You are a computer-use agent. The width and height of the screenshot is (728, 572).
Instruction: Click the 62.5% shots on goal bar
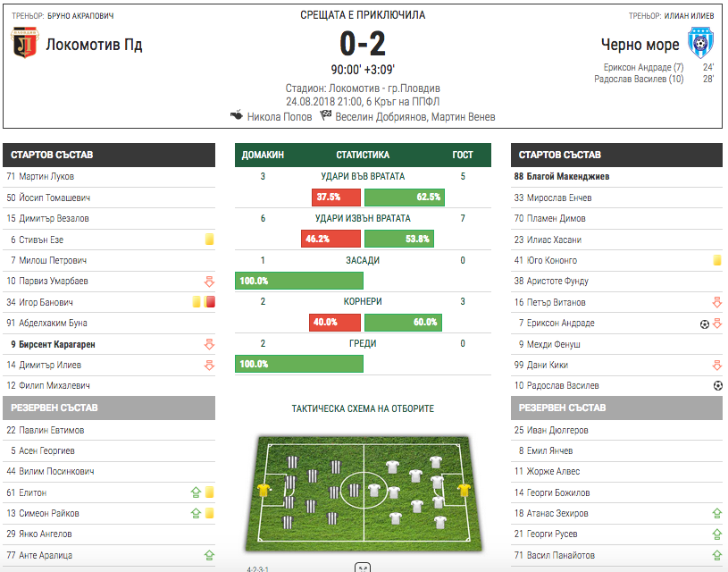405,197
